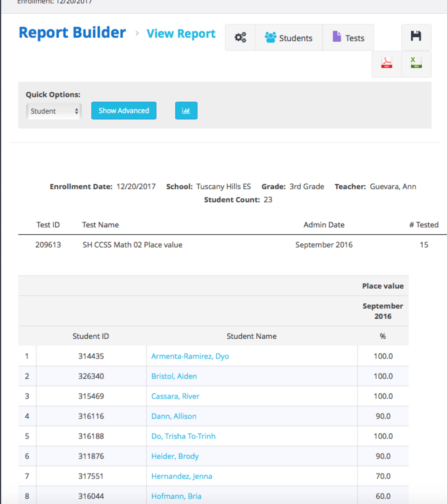Click the Students toolbar button
This screenshot has width=447, height=504.
pyautogui.click(x=289, y=38)
